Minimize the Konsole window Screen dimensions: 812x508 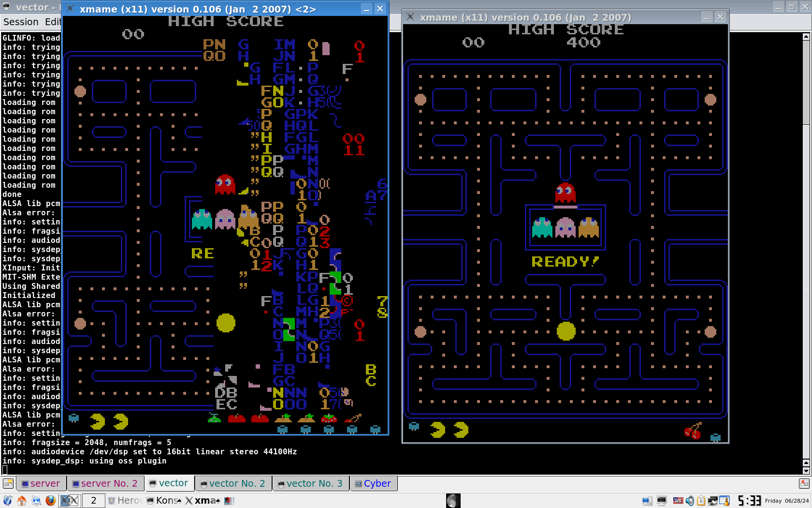778,7
